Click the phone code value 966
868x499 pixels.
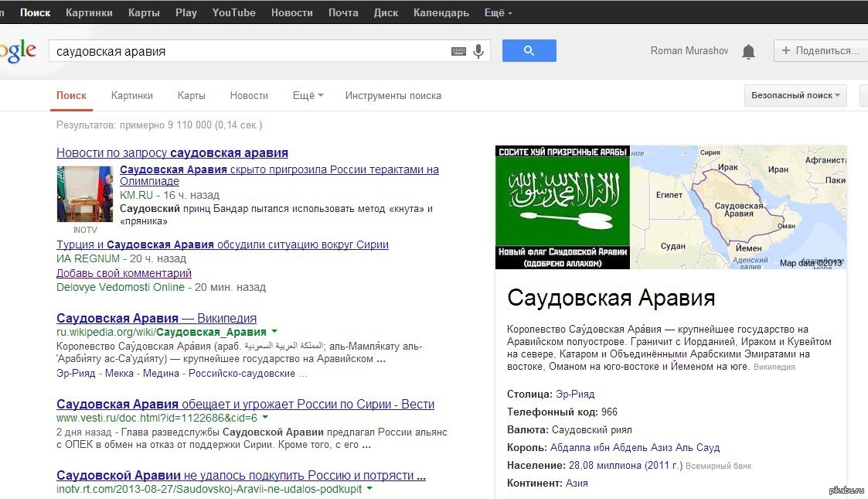609,412
